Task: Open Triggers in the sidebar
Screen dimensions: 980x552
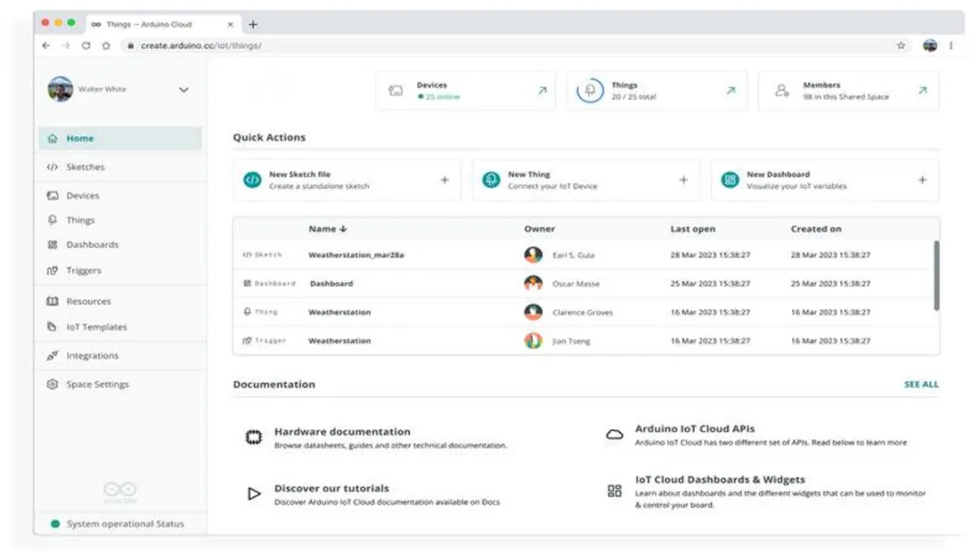Action: pyautogui.click(x=83, y=271)
